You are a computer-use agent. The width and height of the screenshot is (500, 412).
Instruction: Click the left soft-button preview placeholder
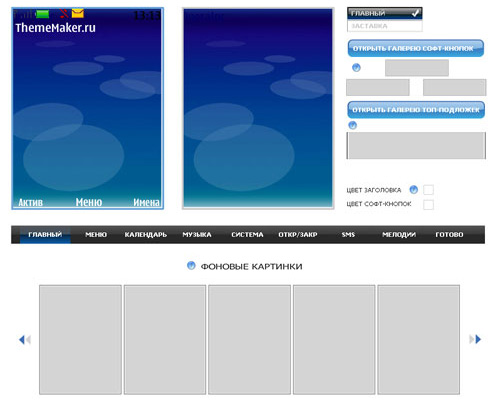click(x=378, y=87)
